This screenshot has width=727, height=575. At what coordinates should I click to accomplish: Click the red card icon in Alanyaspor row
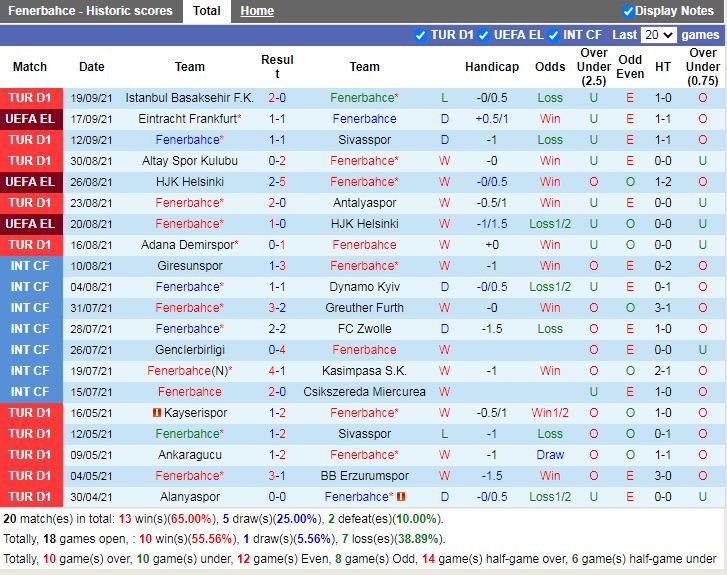(x=401, y=497)
